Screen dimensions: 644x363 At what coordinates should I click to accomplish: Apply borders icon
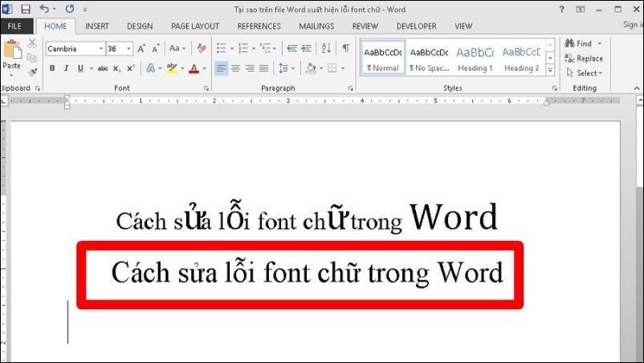pos(332,68)
